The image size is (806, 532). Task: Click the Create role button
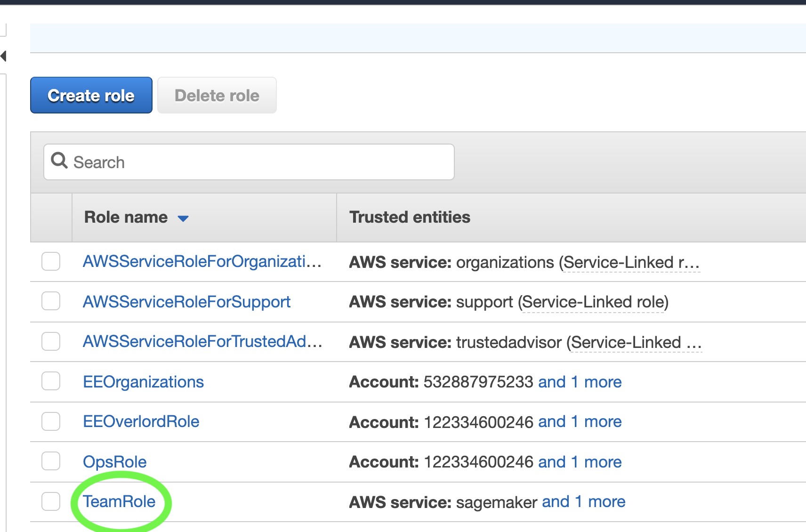[91, 95]
